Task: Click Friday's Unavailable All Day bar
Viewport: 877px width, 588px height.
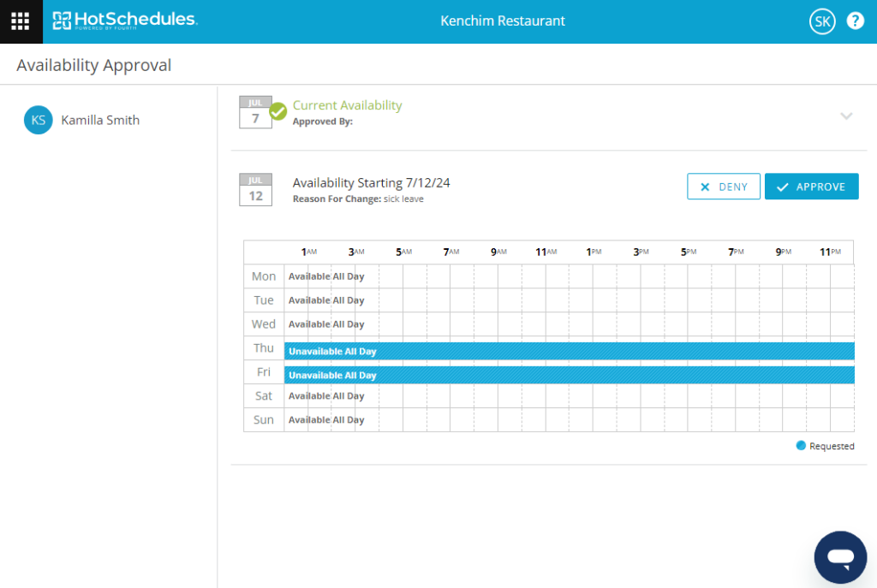Action: pos(569,375)
